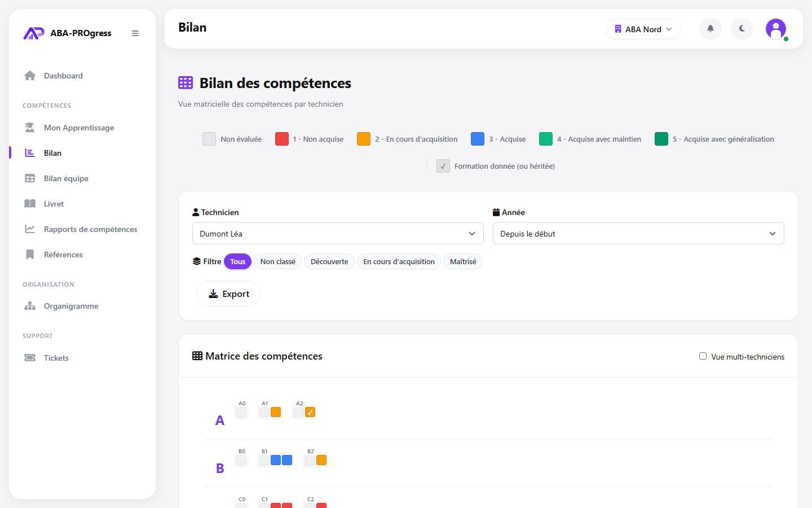Click the ABA-PROgress logo icon
This screenshot has height=508, width=812.
(33, 33)
